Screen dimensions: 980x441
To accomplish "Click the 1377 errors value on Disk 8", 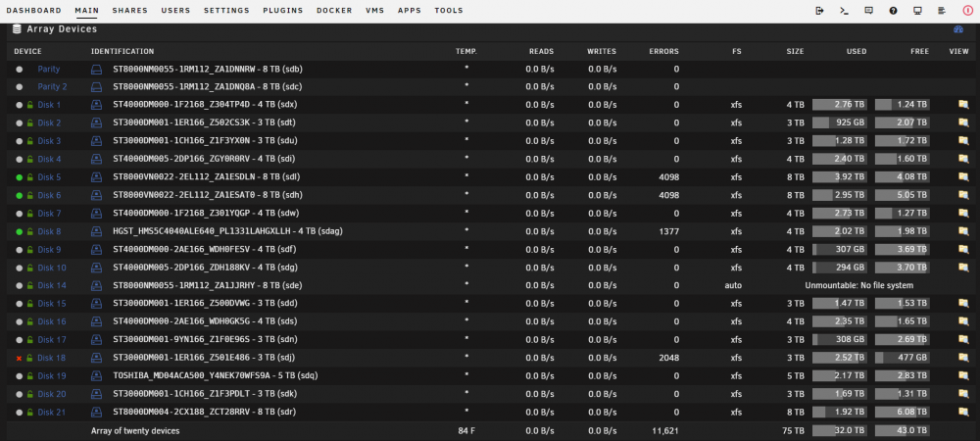I will point(668,231).
